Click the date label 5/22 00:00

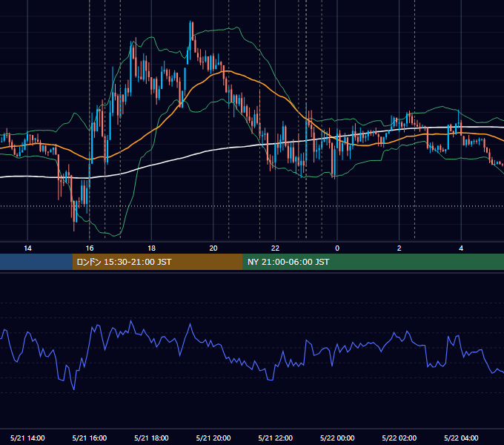[x=337, y=438]
